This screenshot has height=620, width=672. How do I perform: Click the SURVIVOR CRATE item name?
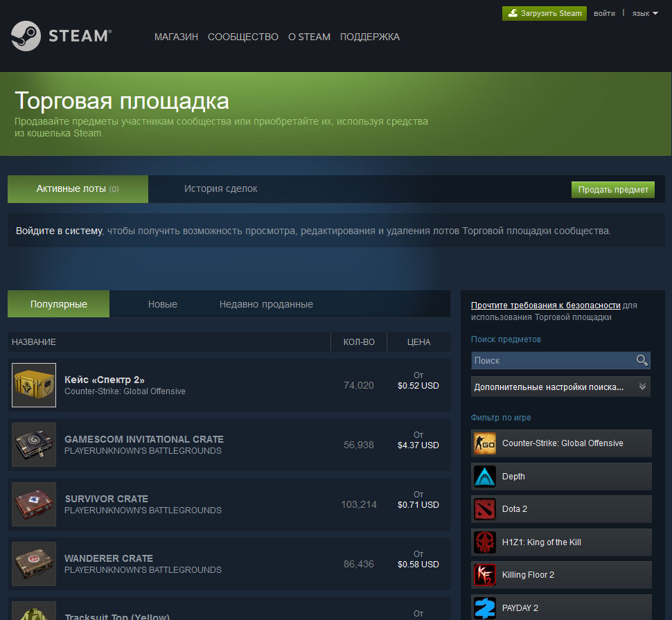[106, 499]
